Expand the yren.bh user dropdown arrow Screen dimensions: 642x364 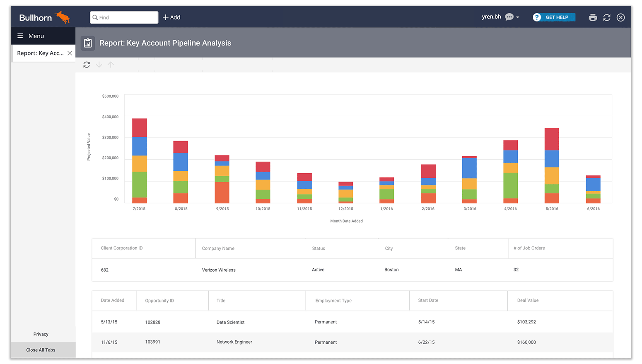518,17
